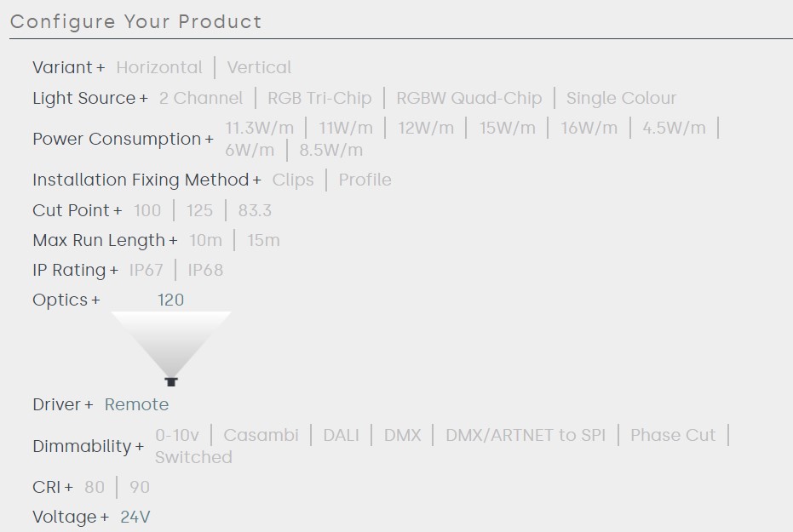Select CRI 90
This screenshot has width=793, height=532.
[140, 488]
